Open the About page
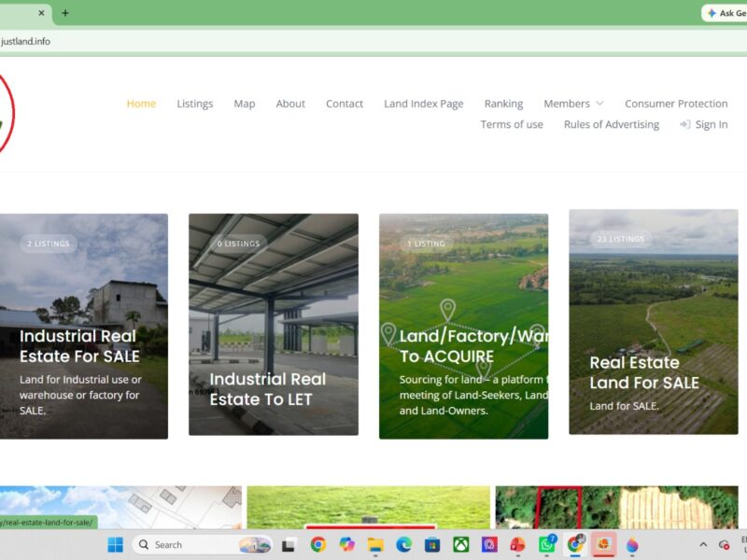747x560 pixels. click(x=290, y=104)
